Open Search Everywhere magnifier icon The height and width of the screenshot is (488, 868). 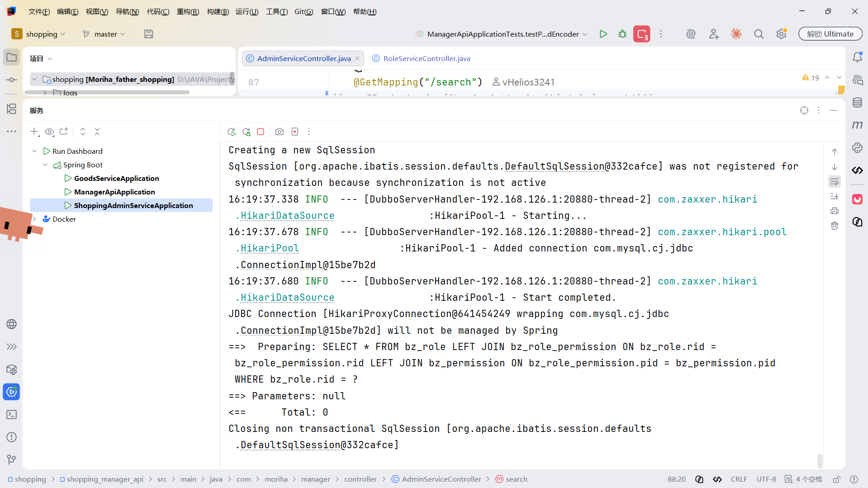[759, 34]
